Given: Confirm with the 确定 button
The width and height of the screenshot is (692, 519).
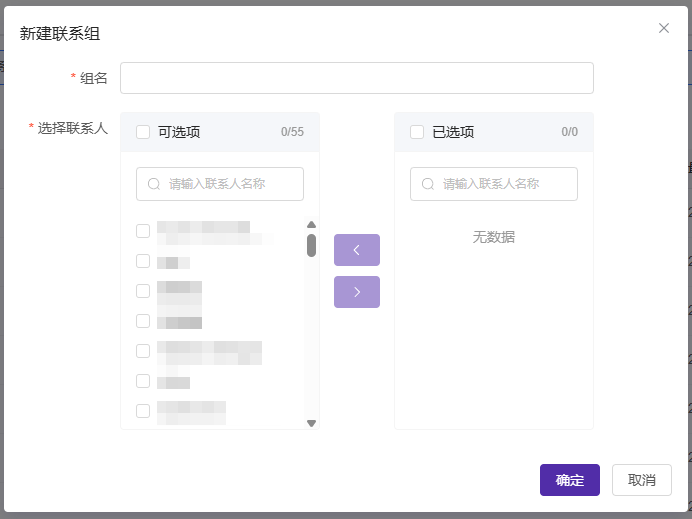Looking at the screenshot, I should pyautogui.click(x=570, y=480).
